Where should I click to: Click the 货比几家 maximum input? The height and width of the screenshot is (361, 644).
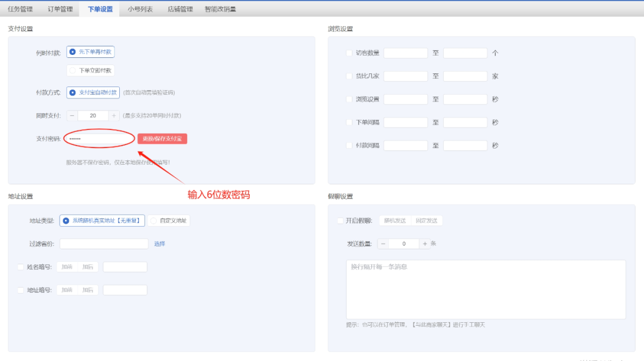pos(465,76)
